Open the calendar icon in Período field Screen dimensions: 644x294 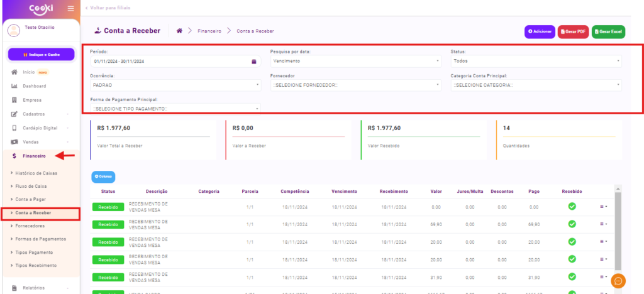pos(254,62)
